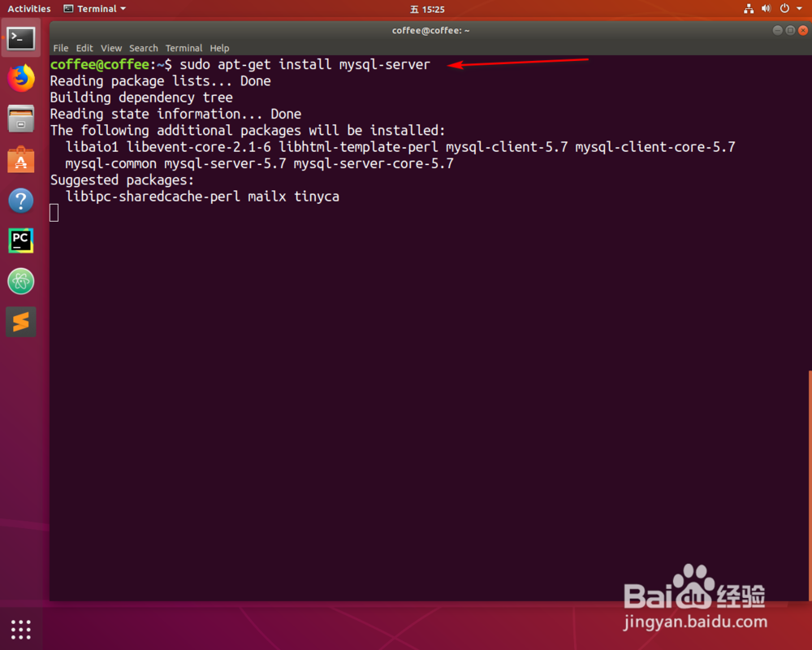Open the Help menu in Terminal
This screenshot has width=812, height=650.
click(219, 48)
